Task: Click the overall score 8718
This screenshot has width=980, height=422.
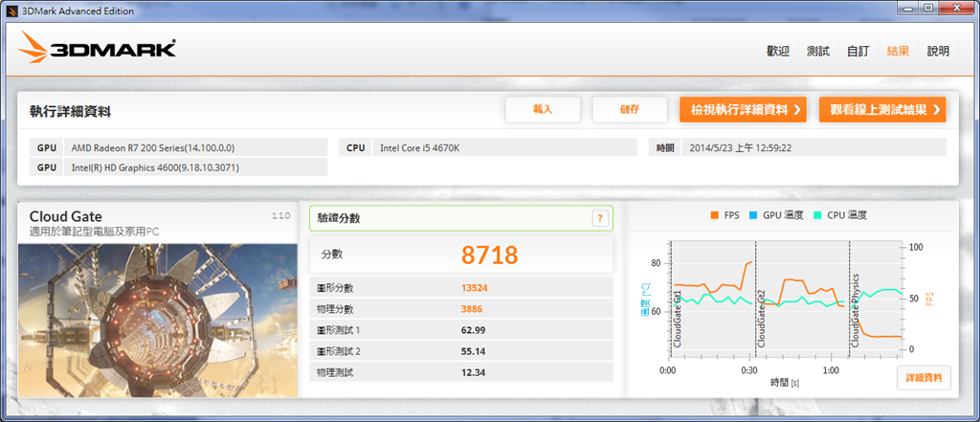Action: [x=490, y=255]
